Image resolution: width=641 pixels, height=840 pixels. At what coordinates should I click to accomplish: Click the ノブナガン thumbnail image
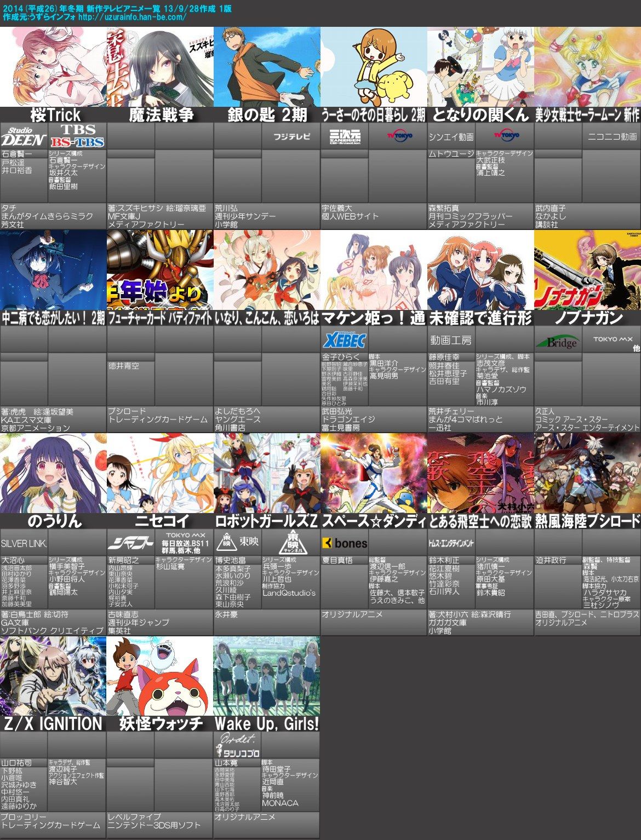(587, 269)
